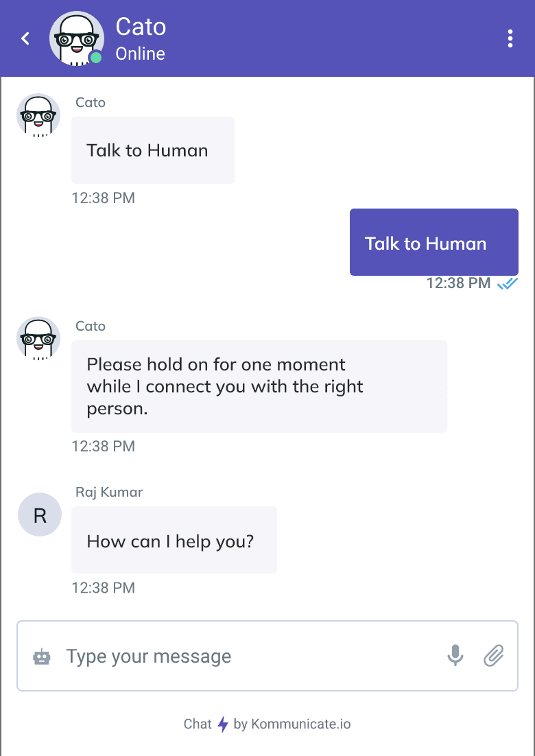Click Cato's bot avatar next to first message
535x756 pixels.
point(38,115)
